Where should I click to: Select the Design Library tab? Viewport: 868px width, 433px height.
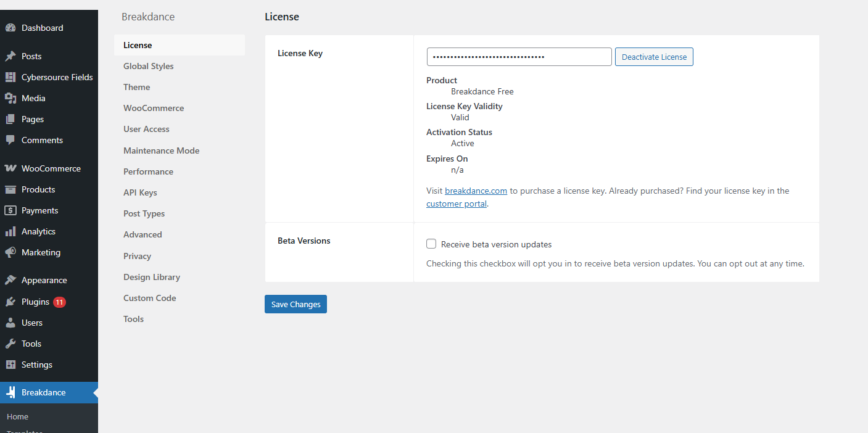click(152, 277)
